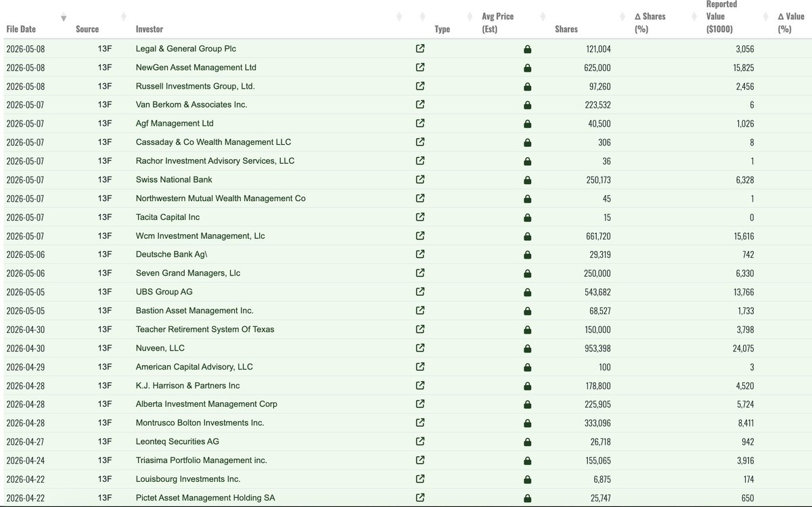Select shares value 6,875 in Louisbourg row
The height and width of the screenshot is (507, 812).
[x=601, y=479]
